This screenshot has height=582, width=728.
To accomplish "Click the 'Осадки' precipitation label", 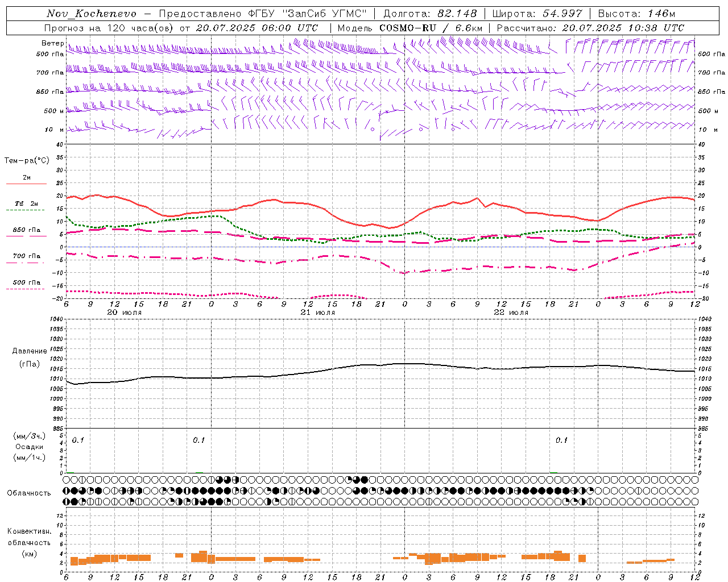I will [29, 447].
